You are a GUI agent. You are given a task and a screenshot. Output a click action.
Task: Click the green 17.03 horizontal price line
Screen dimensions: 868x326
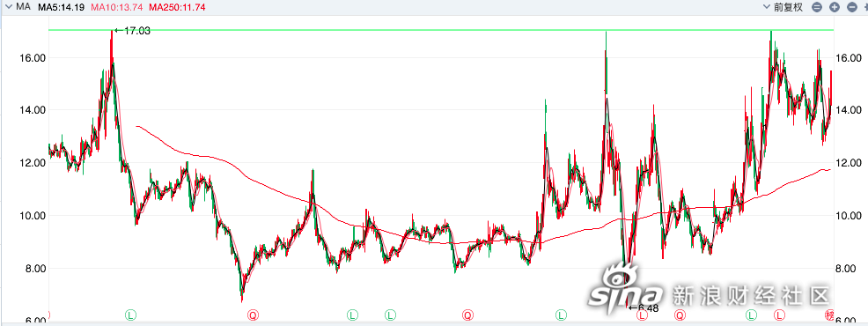click(x=440, y=29)
